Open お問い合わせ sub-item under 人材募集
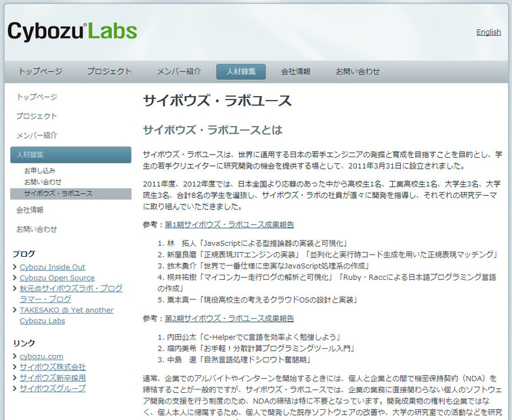Viewport: 512px width, 420px height. coord(43,182)
